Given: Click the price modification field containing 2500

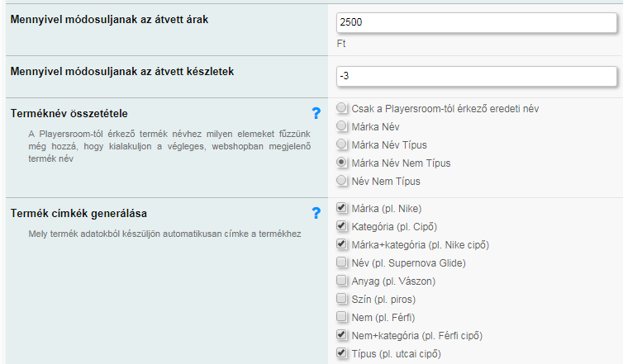Looking at the screenshot, I should pos(477,23).
